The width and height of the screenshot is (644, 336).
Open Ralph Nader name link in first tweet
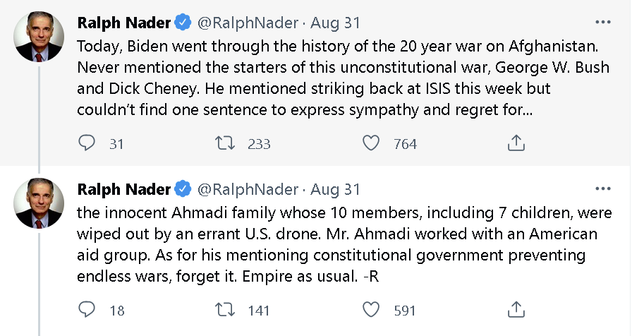click(123, 23)
